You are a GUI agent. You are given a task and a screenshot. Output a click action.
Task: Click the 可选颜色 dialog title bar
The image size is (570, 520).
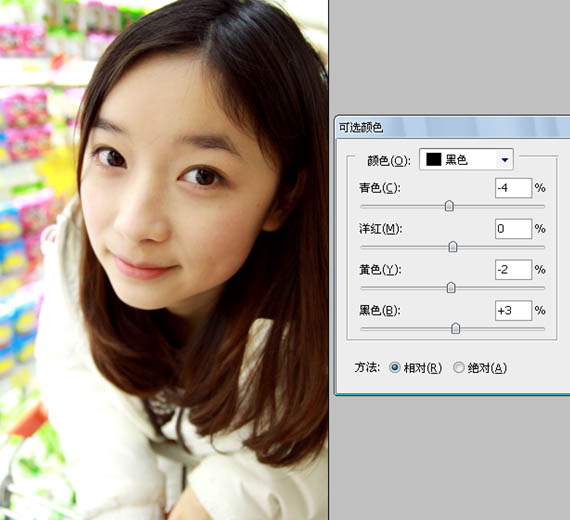(x=452, y=127)
